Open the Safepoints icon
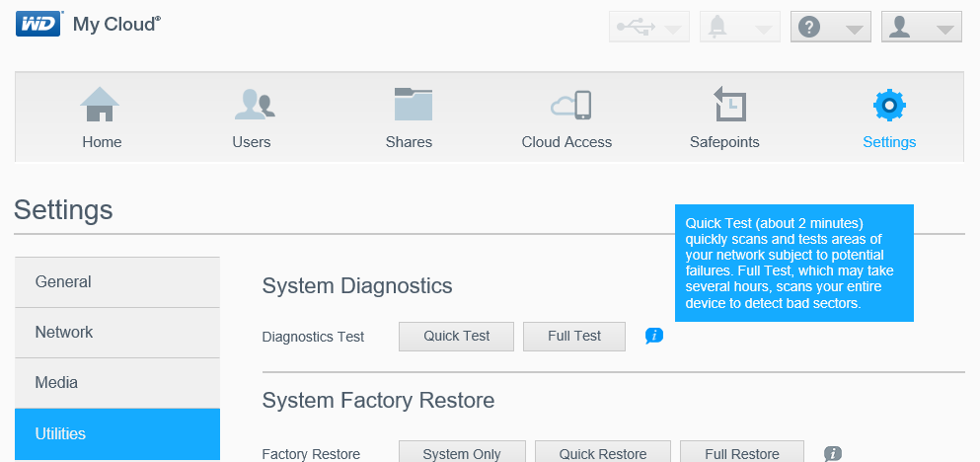Viewport: 980px width, 462px height. (x=725, y=105)
